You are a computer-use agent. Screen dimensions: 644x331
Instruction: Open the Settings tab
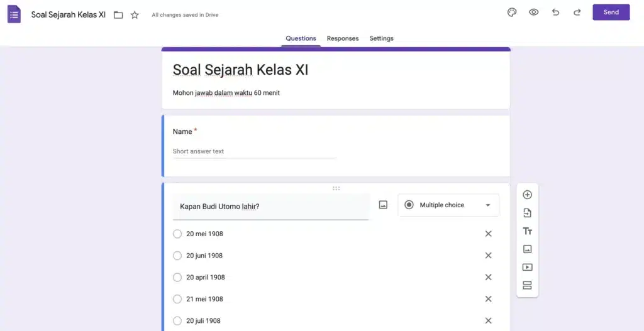[x=381, y=38]
